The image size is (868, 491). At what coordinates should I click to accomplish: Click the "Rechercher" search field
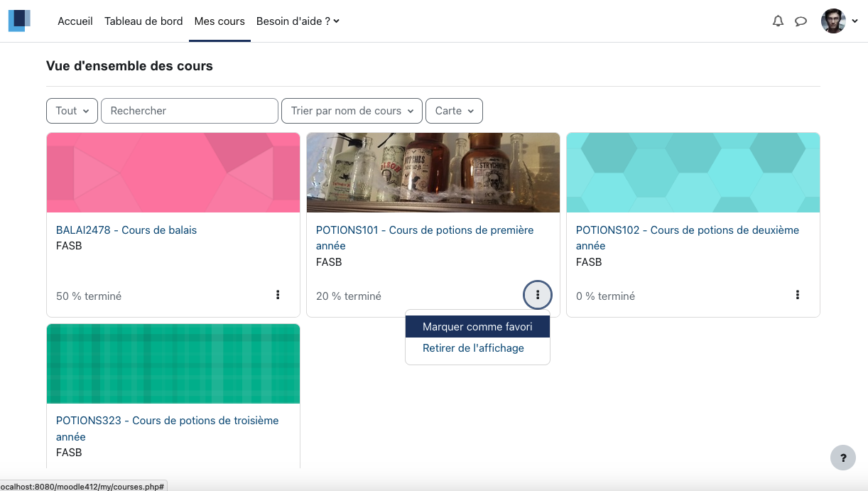(190, 111)
